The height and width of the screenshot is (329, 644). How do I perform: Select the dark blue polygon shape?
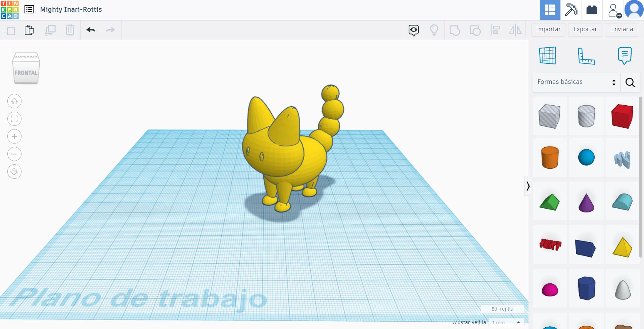click(x=586, y=288)
